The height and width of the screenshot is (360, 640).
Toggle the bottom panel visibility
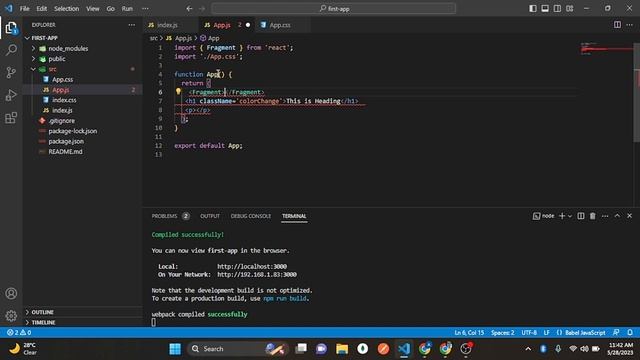545,9
